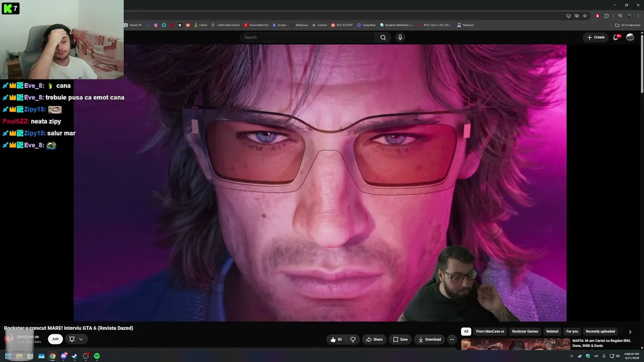Screen dimensions: 644x362
Task: Select the From ManCave.ro chip
Action: 490,332
